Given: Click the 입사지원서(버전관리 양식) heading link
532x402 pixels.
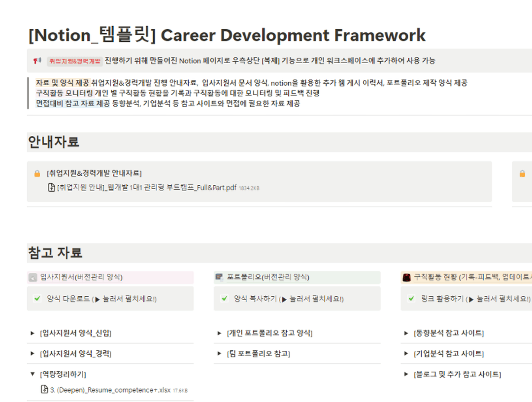Looking at the screenshot, I should tap(81, 277).
